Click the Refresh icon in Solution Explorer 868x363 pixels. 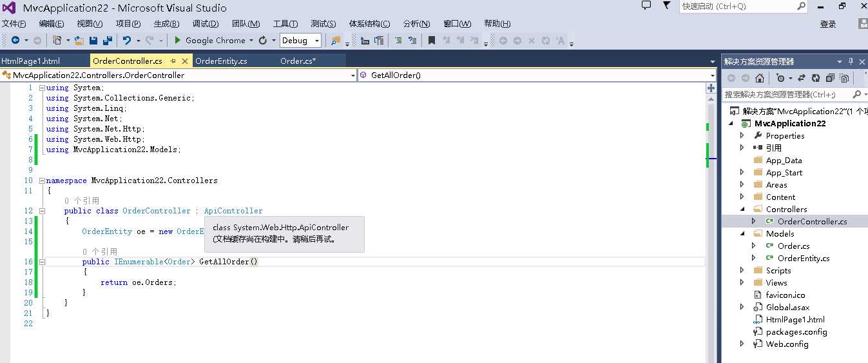coord(816,78)
